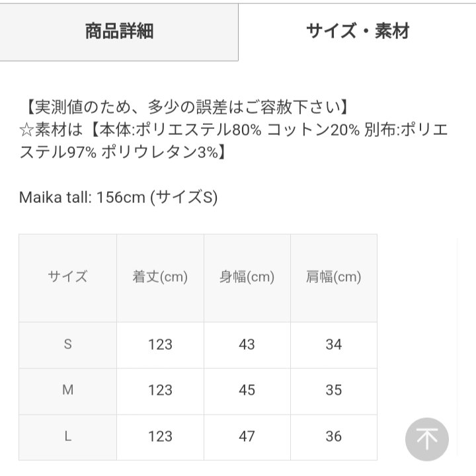Switch to the 商品詳細 tab
This screenshot has width=476, height=476.
[119, 31]
